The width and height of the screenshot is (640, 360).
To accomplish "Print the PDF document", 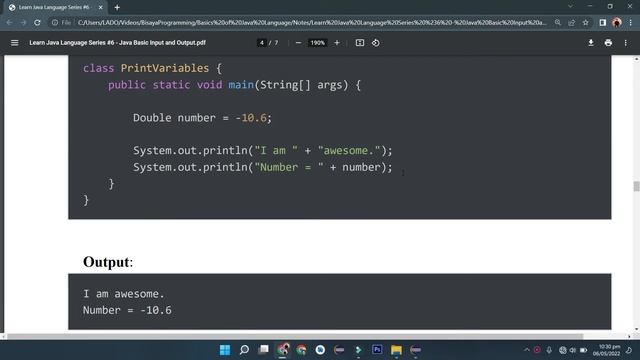I will pyautogui.click(x=608, y=42).
